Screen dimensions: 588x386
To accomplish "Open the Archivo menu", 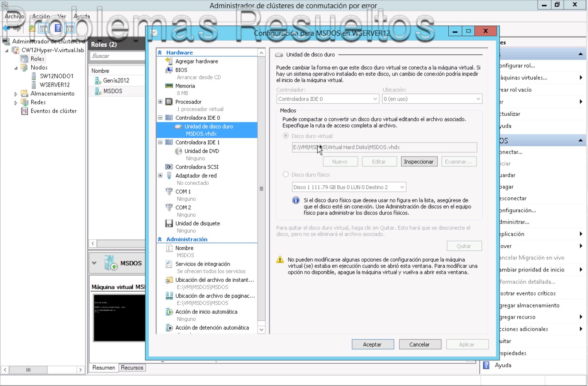I will pos(15,16).
